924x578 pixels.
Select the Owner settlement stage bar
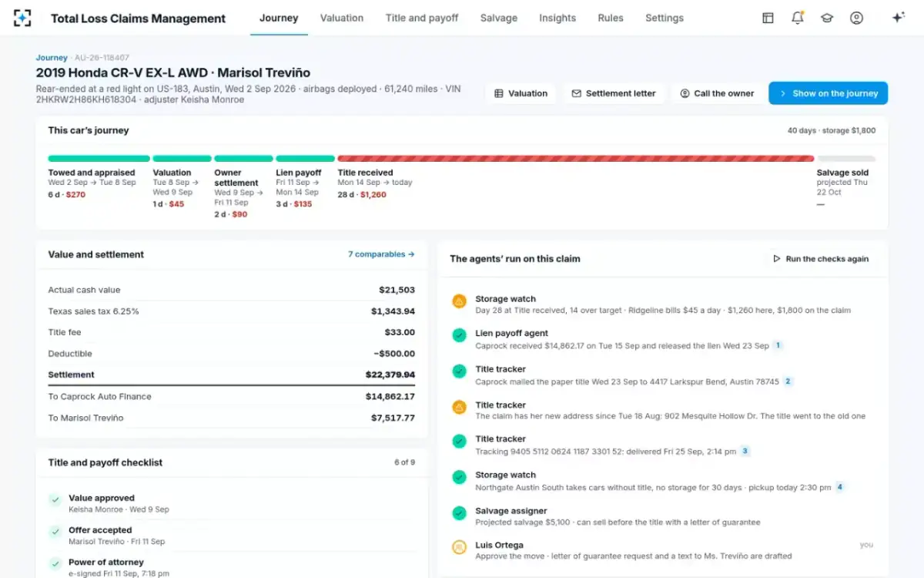click(x=243, y=159)
